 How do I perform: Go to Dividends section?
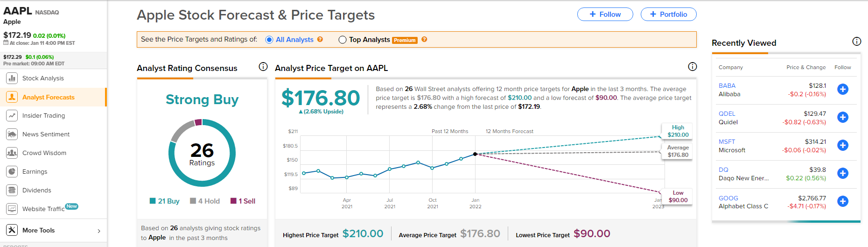(37, 190)
